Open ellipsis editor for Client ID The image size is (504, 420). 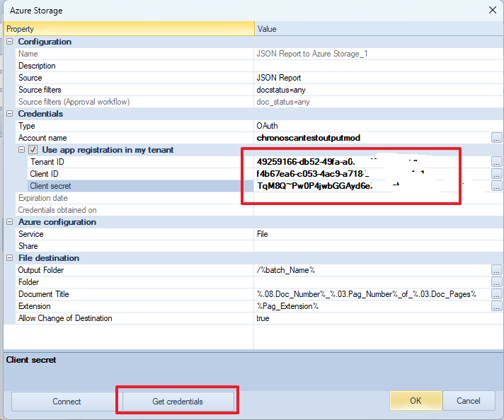497,174
